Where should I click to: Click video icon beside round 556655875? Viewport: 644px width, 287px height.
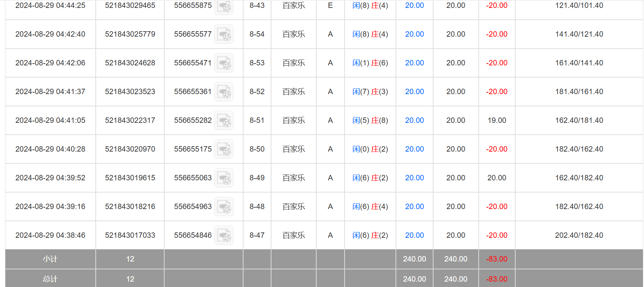(224, 6)
